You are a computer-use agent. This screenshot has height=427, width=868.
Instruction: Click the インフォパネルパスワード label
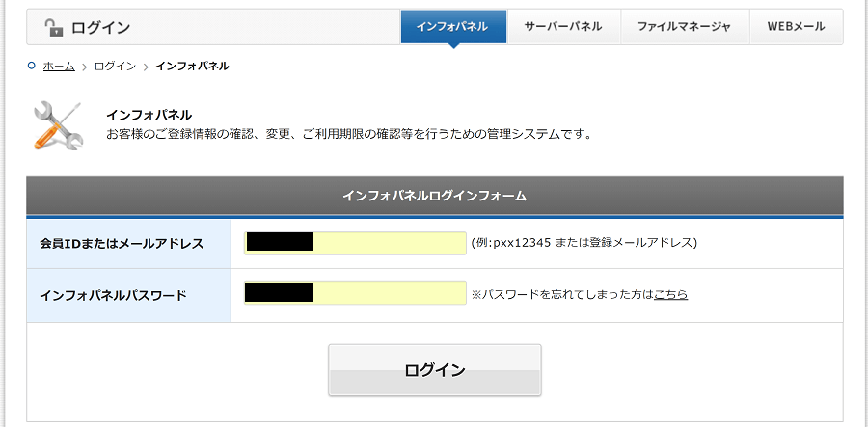coord(113,295)
